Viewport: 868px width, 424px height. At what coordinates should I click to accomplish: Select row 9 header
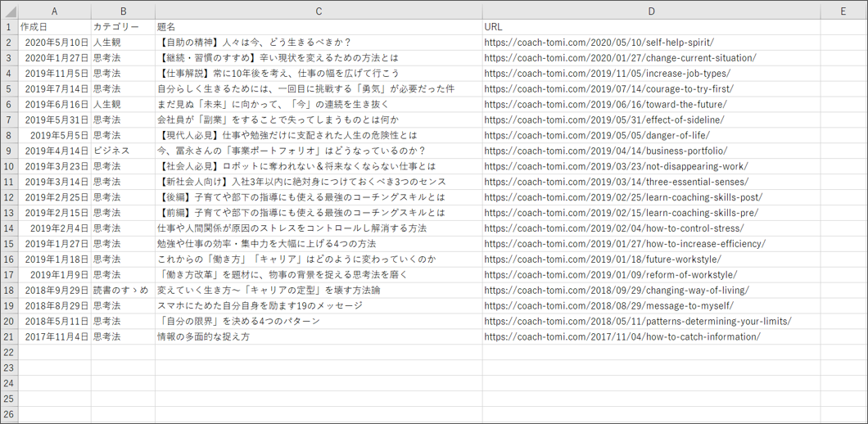[x=8, y=151]
